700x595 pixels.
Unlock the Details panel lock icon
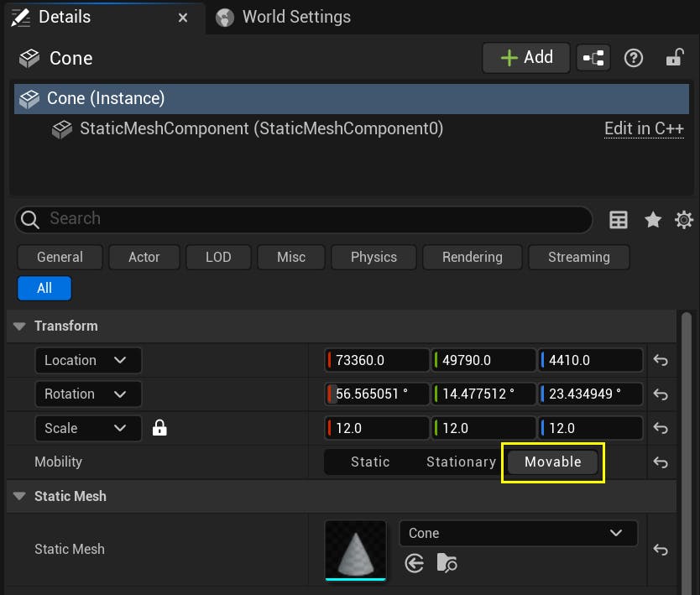[x=675, y=57]
